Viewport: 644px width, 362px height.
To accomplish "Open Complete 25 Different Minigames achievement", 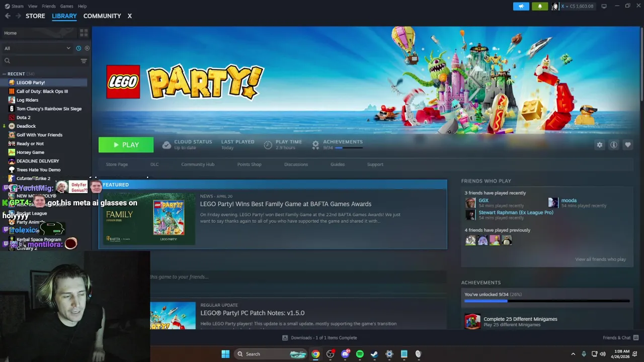I will click(x=520, y=319).
